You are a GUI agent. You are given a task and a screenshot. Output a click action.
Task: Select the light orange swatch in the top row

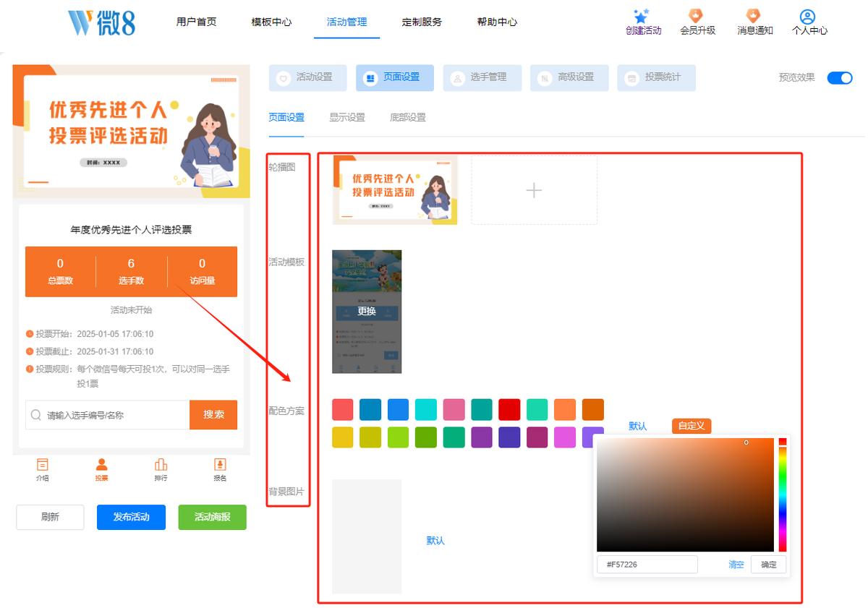point(565,409)
